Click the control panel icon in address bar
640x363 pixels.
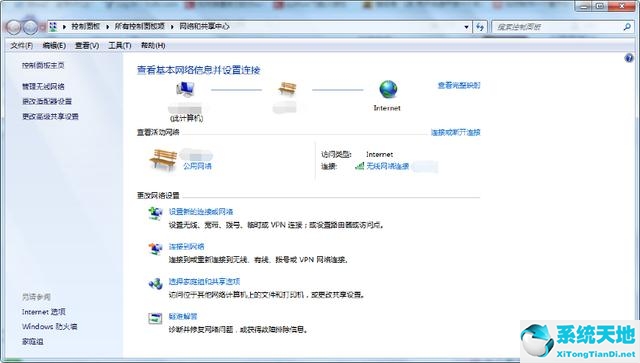point(53,27)
